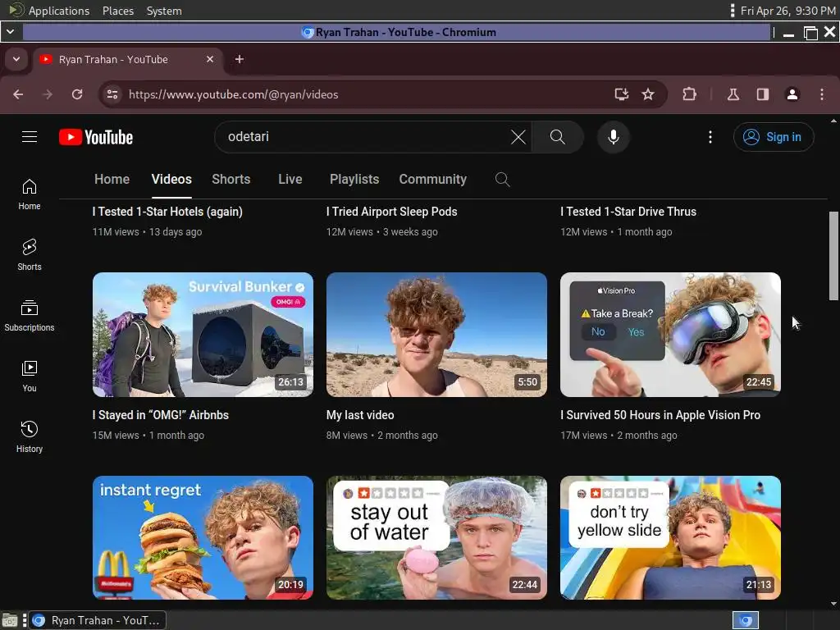Open I Stayed in "OMG!" Airbnbs title
Image resolution: width=840 pixels, height=630 pixels.
coord(161,415)
